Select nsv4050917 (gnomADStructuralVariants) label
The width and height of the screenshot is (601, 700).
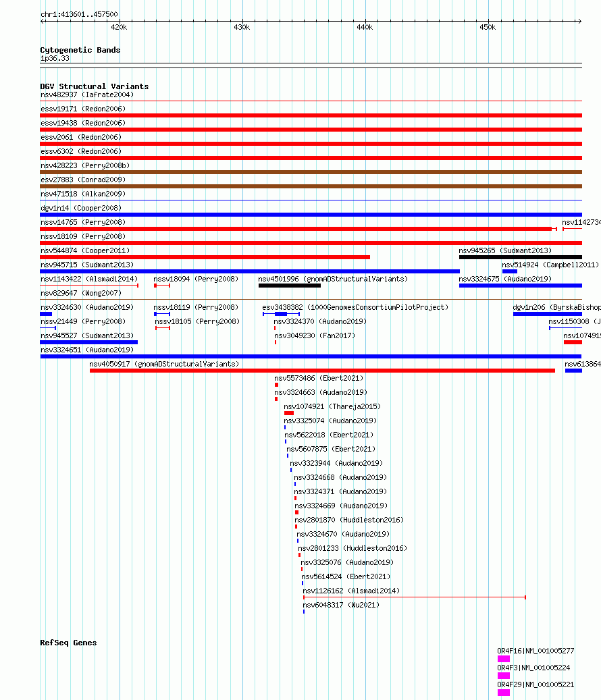pyautogui.click(x=164, y=365)
